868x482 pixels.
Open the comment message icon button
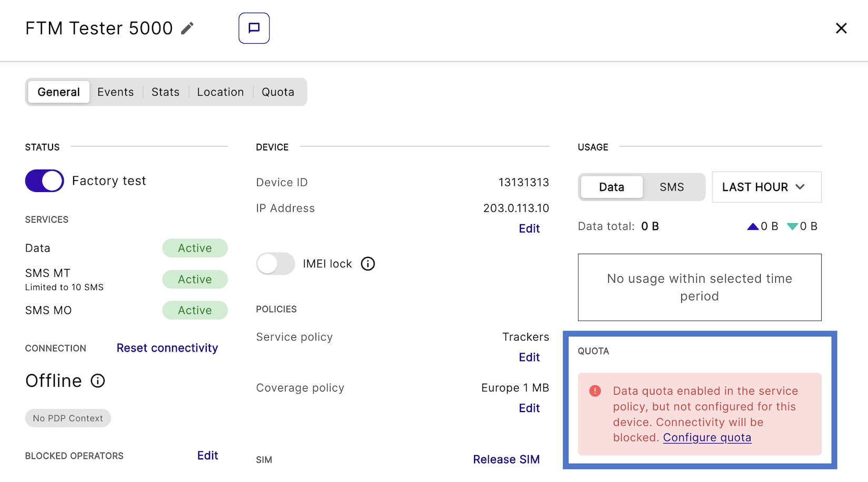point(254,28)
